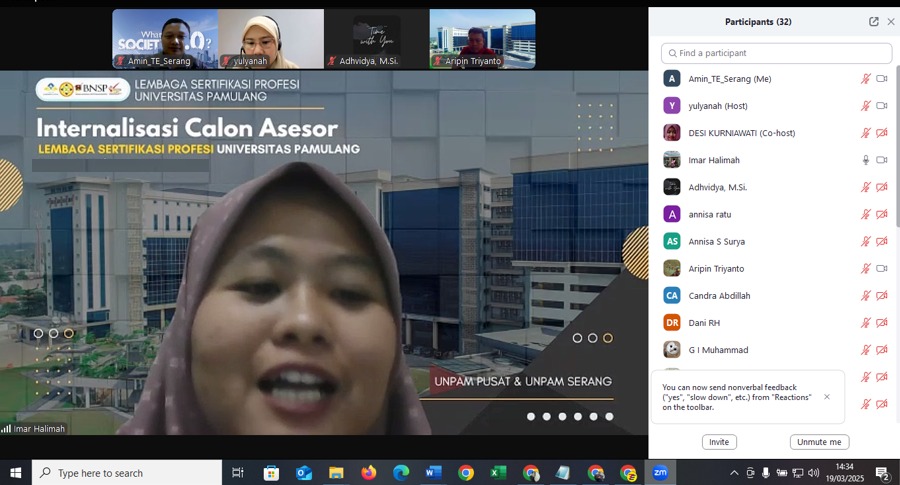Click video-off icon for G I Muhammad
The height and width of the screenshot is (485, 900).
click(x=882, y=350)
